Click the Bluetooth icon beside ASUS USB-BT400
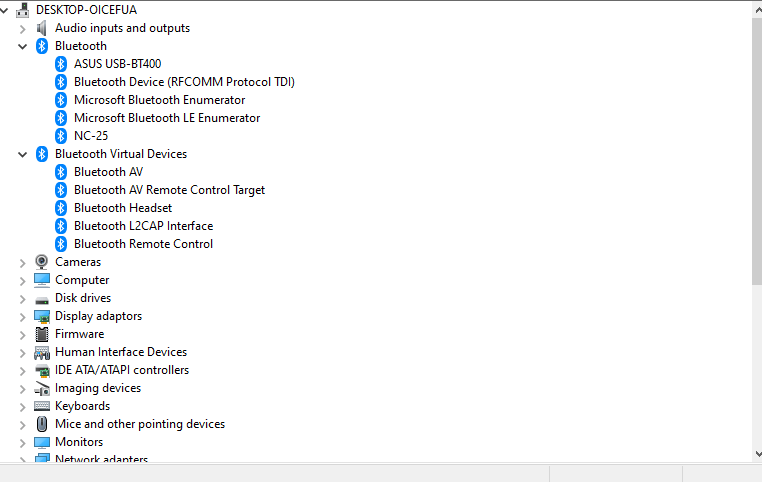This screenshot has width=762, height=482. click(x=61, y=64)
